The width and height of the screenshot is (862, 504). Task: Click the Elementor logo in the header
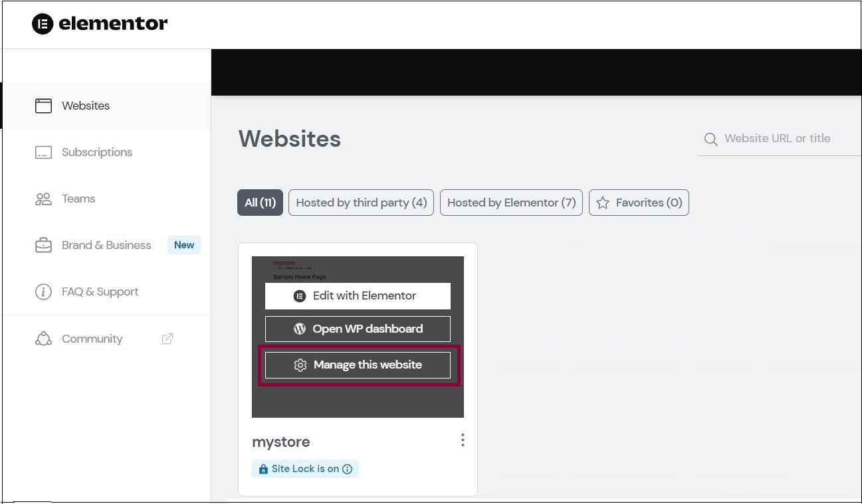[100, 24]
